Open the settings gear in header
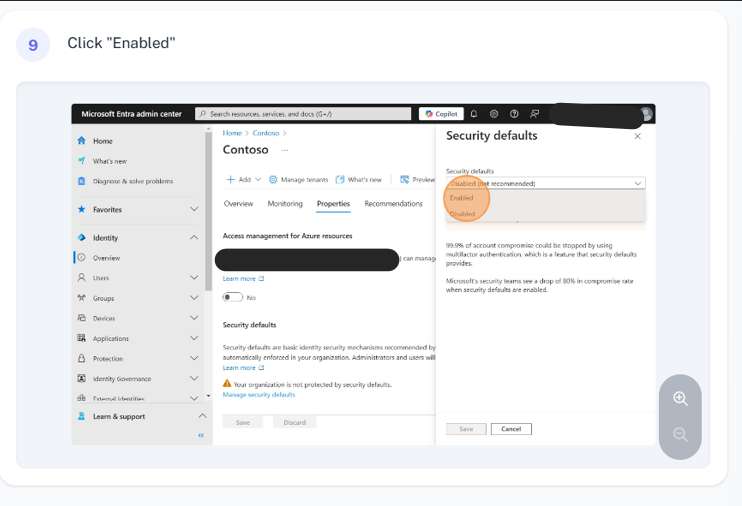Viewport: 742px width, 506px height. click(x=494, y=114)
